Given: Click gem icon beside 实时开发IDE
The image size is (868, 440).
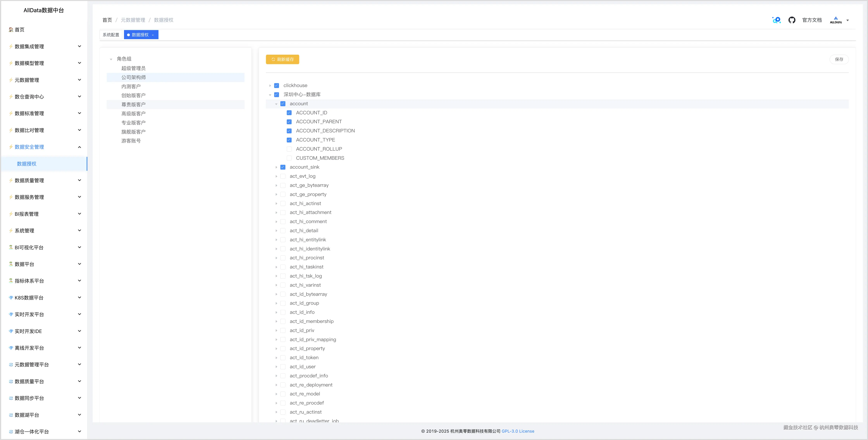Looking at the screenshot, I should (11, 331).
